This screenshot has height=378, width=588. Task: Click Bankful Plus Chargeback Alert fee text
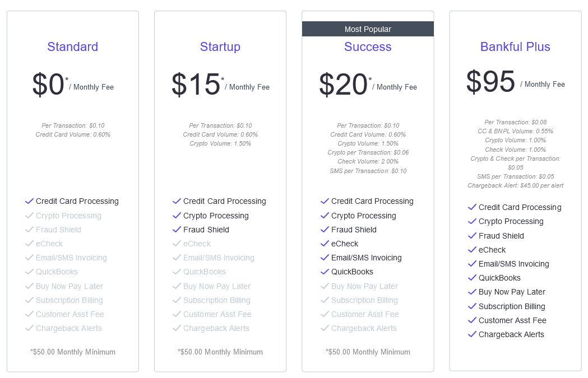[x=515, y=185]
